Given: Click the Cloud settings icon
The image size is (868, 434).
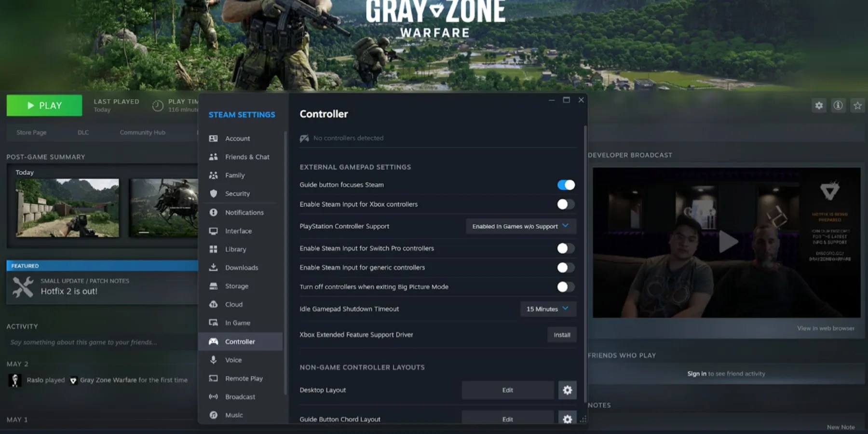Looking at the screenshot, I should pos(213,304).
